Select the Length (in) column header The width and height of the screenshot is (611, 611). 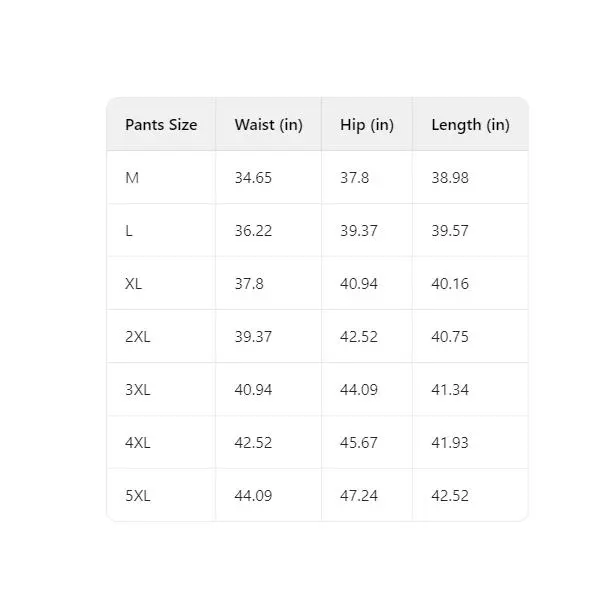470,125
